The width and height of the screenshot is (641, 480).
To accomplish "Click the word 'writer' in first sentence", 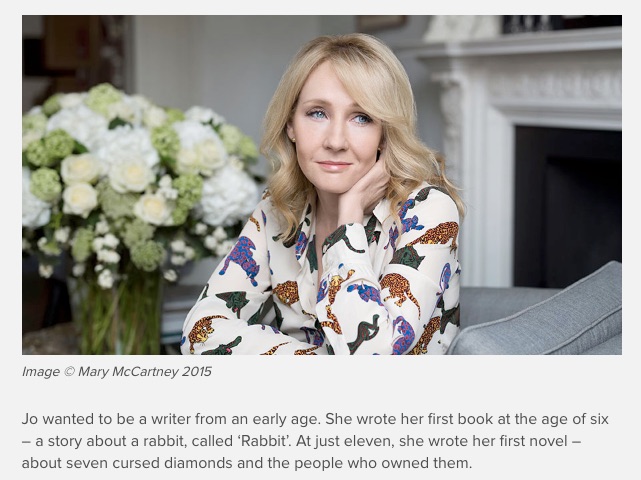I will click(x=170, y=419).
